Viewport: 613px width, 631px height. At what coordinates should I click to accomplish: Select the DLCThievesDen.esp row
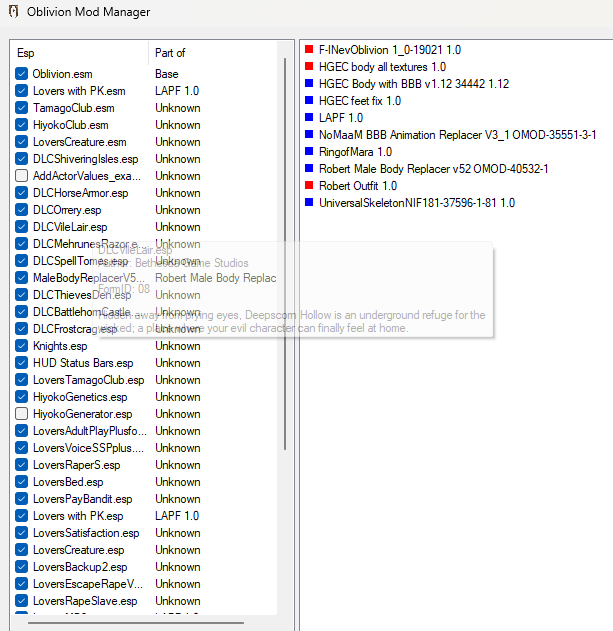click(146, 295)
